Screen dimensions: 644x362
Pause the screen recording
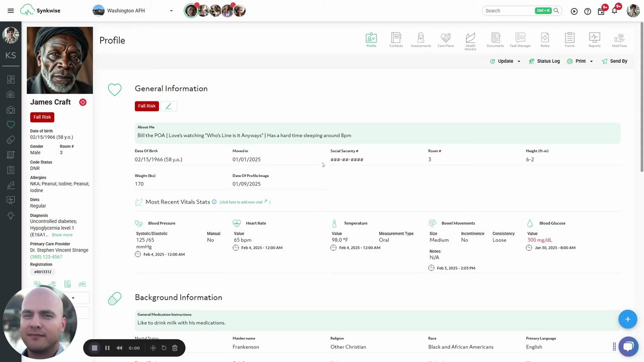pyautogui.click(x=107, y=348)
